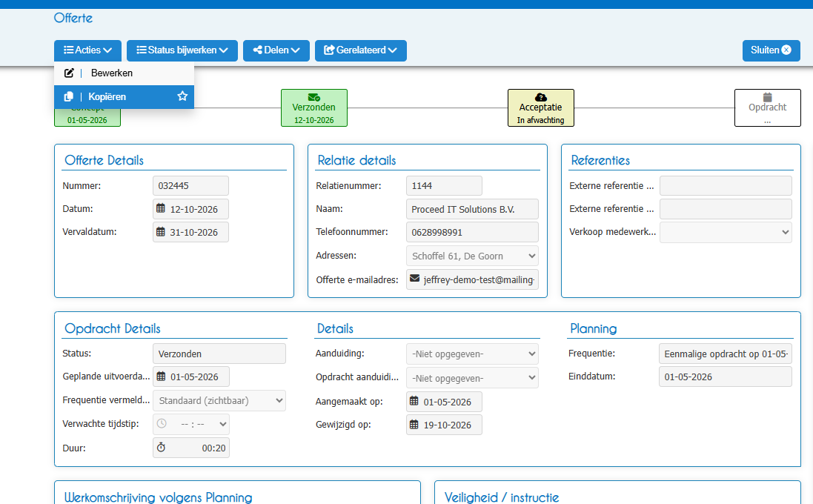Open the Frequentie vermelding dropdown
This screenshot has width=813, height=504.
tap(219, 400)
